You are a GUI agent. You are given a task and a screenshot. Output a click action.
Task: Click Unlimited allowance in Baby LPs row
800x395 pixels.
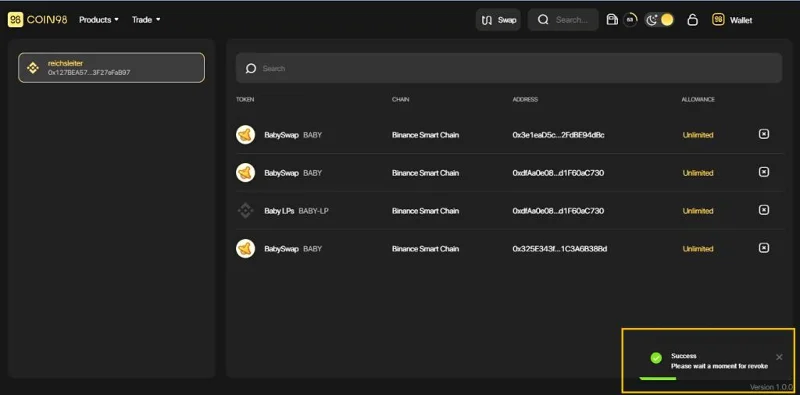click(x=698, y=211)
